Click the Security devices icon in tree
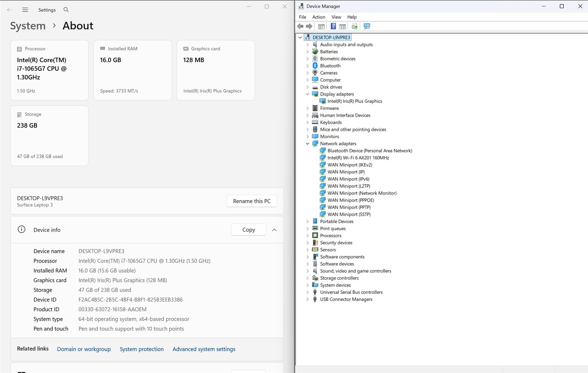This screenshot has width=588, height=373. (x=315, y=242)
